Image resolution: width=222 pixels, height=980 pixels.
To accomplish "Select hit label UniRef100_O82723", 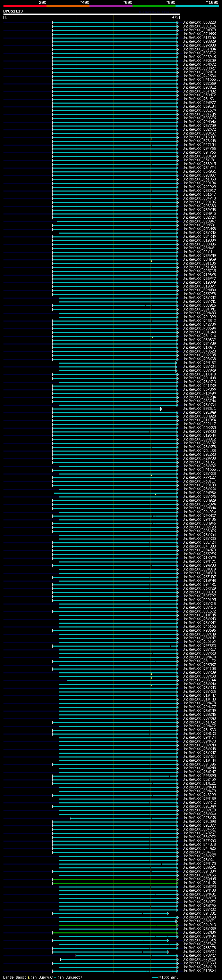I will point(199,527).
